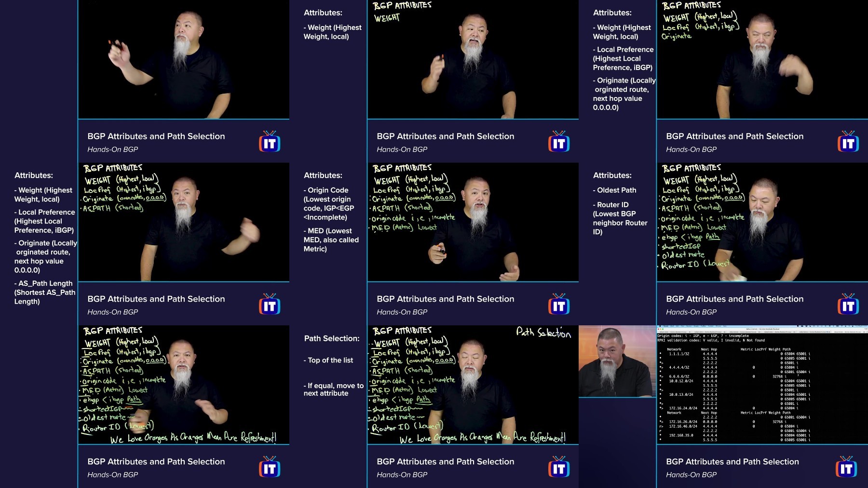Click handwritten 'Path Selection' on the glass board
This screenshot has width=868, height=488.
pyautogui.click(x=543, y=332)
